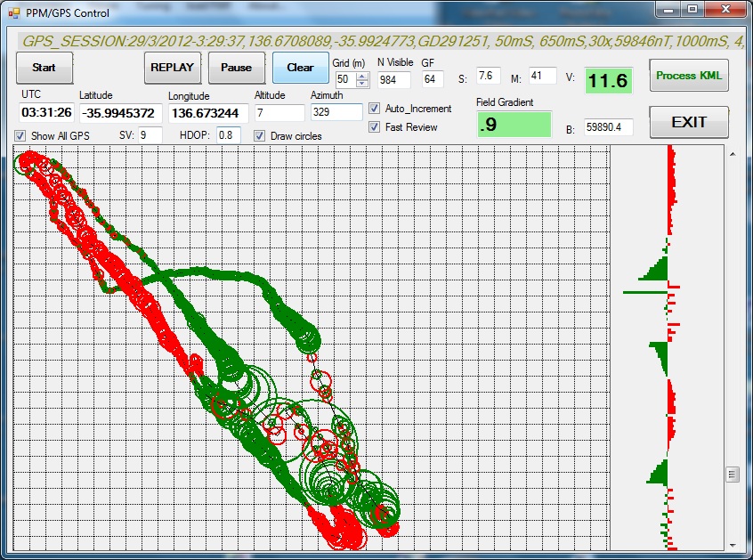The image size is (753, 560).
Task: Click the HDOP field showing 0.8
Action: click(228, 135)
